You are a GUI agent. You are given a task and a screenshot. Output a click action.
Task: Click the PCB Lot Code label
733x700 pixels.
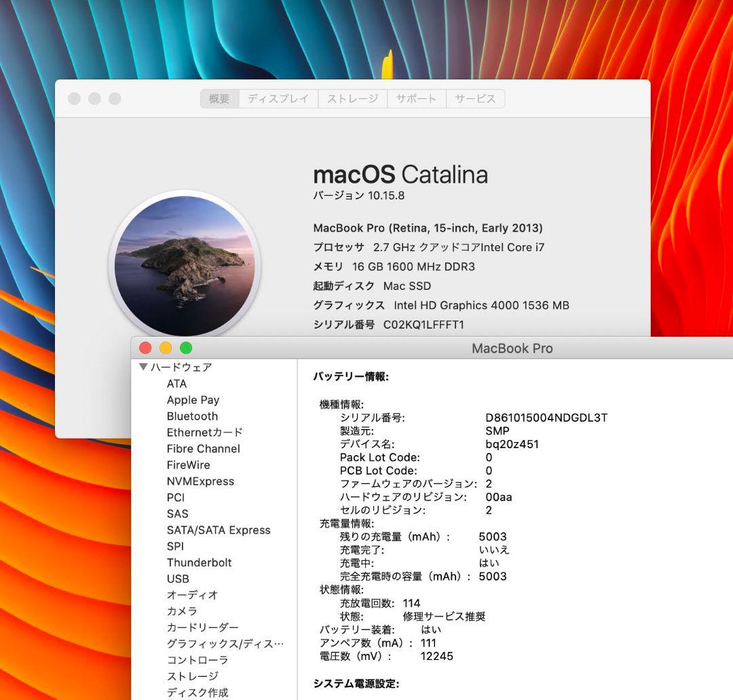point(378,471)
